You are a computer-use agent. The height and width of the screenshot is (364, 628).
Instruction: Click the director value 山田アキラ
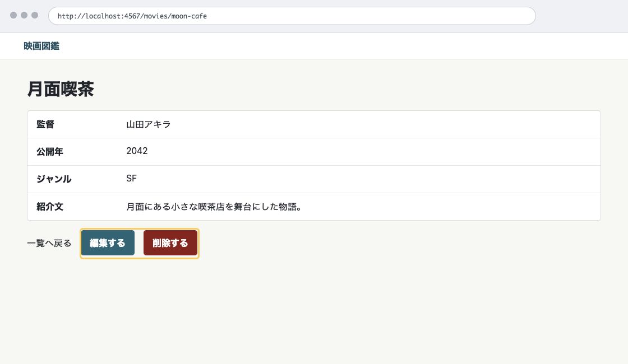pos(149,124)
